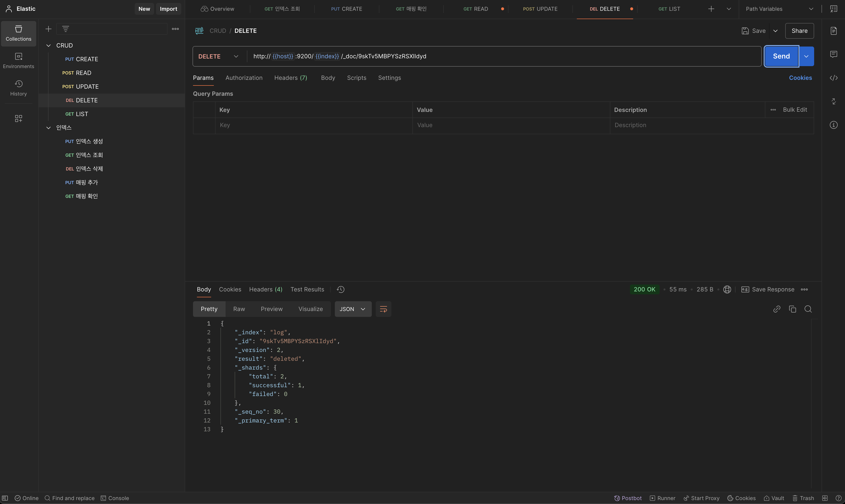Copy the response body with copy icon
Viewport: 845px width, 504px height.
coord(792,309)
